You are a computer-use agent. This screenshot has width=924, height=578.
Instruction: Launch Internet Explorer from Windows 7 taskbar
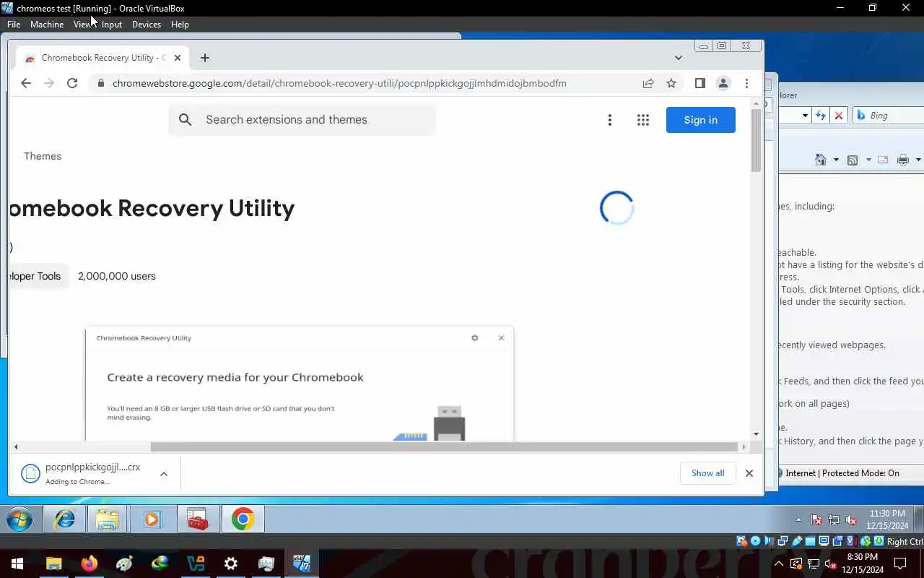click(x=65, y=519)
